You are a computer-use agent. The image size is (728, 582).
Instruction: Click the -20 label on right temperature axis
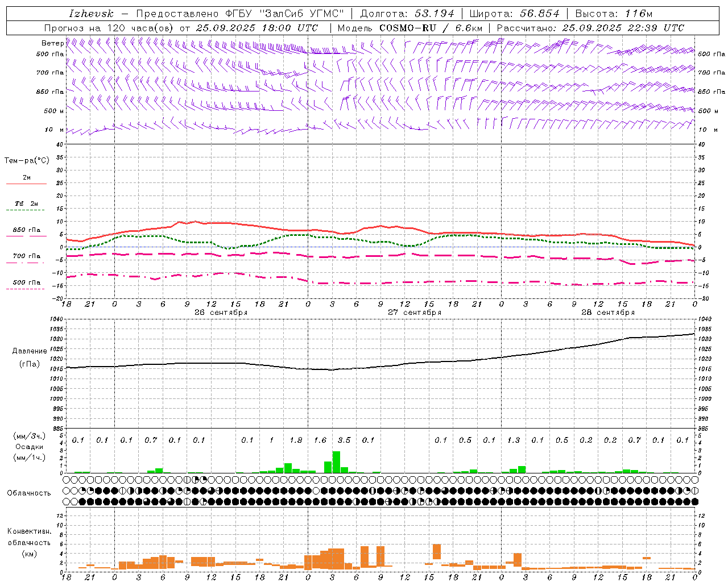(x=703, y=298)
